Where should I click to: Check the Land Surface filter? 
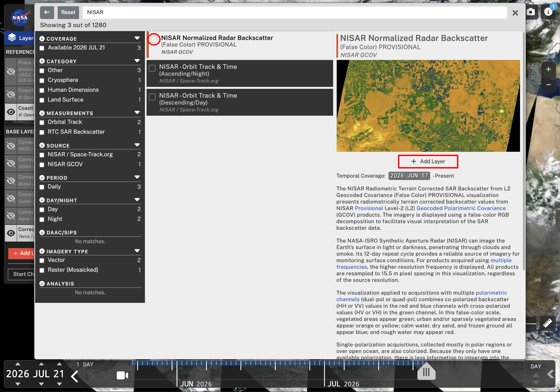coord(42,100)
